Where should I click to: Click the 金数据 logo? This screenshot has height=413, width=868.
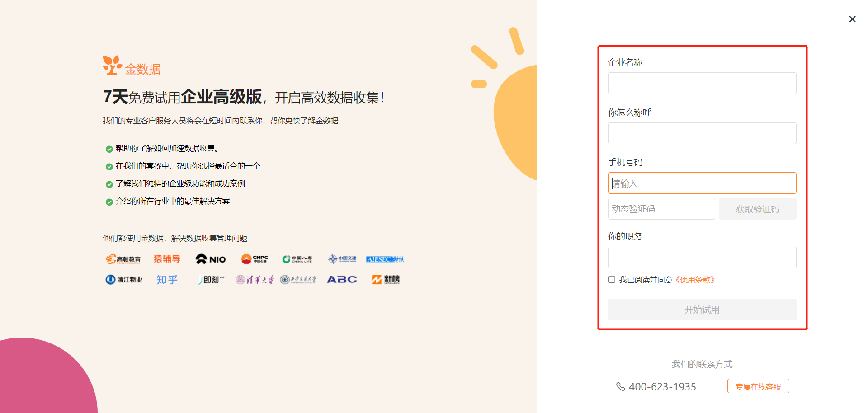point(132,66)
